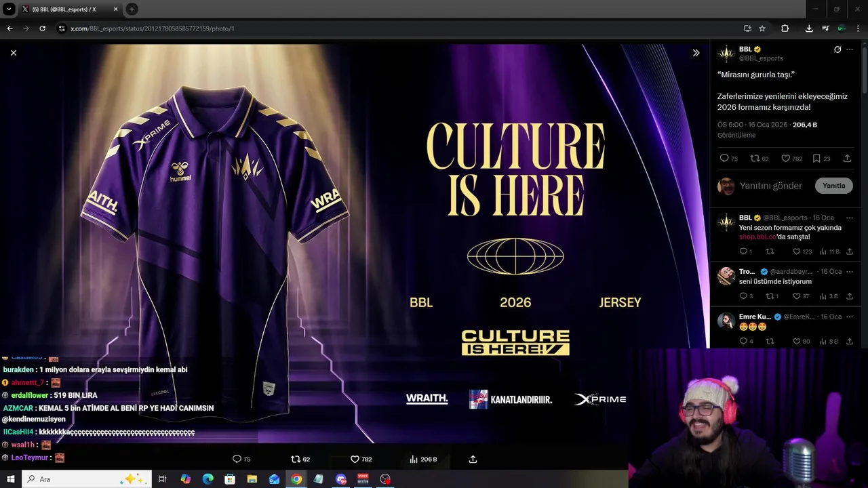View analytics 8 B on Emre Ku's reply

[829, 342]
